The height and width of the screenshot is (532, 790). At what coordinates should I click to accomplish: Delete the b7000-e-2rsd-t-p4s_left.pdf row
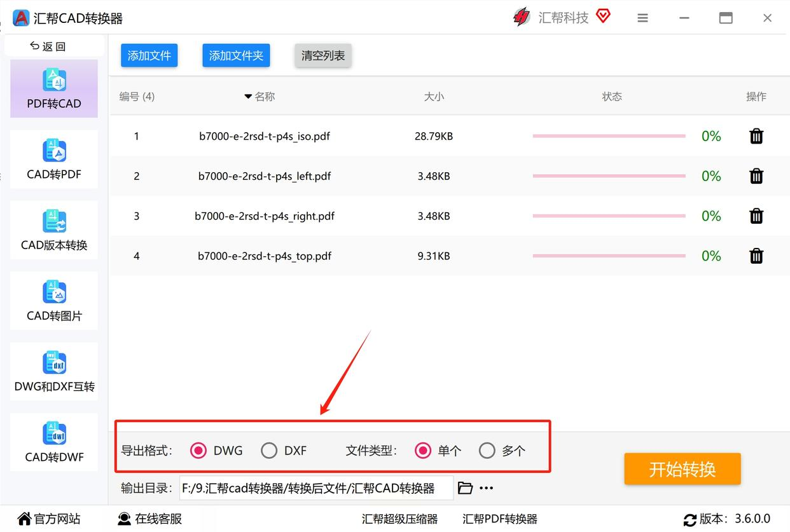pos(756,176)
